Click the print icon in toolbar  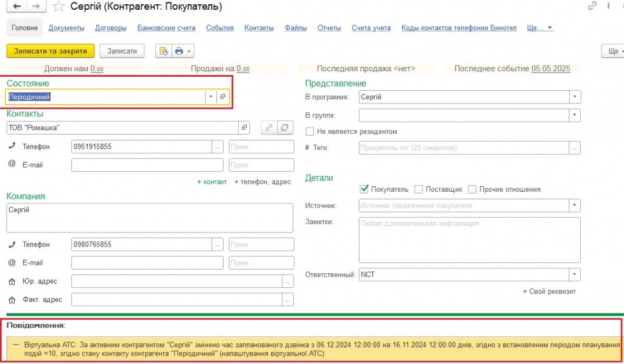click(x=179, y=51)
